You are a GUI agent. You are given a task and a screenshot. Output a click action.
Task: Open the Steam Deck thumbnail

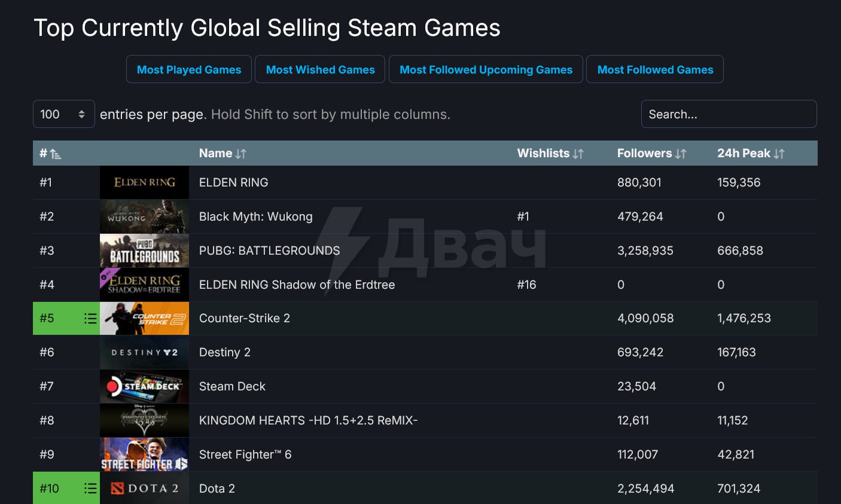[144, 387]
